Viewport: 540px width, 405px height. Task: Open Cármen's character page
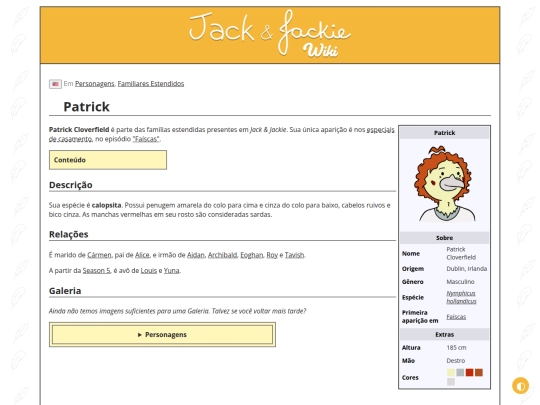tap(99, 255)
